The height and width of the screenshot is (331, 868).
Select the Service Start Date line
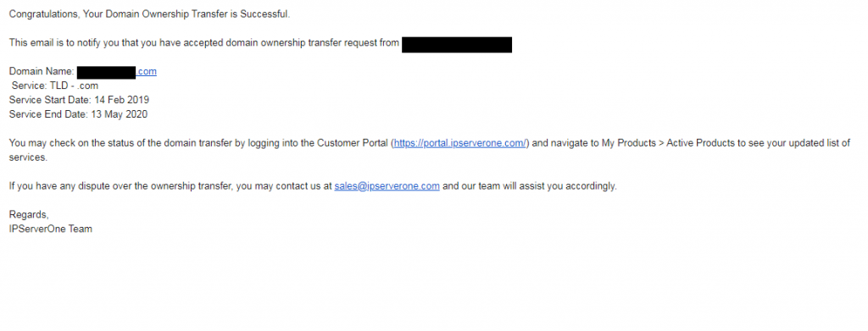click(79, 100)
